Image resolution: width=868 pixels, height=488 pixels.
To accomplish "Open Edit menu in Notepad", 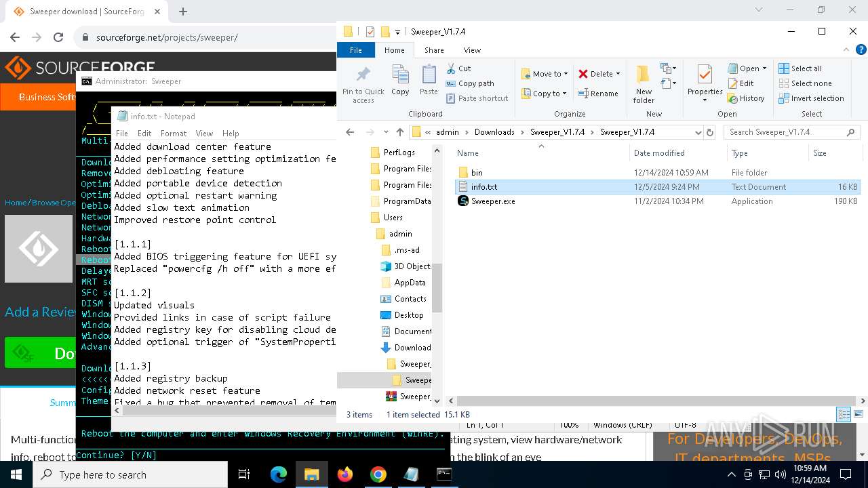I will tap(144, 134).
